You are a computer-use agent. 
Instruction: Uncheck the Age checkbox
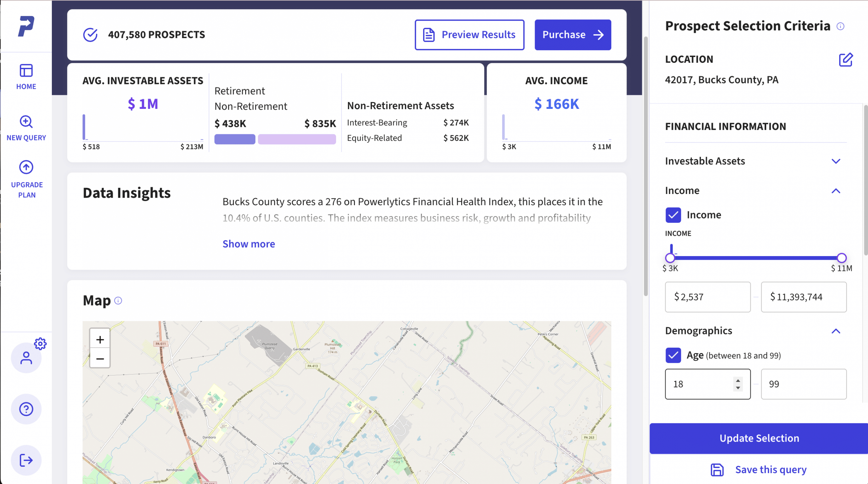pos(673,355)
